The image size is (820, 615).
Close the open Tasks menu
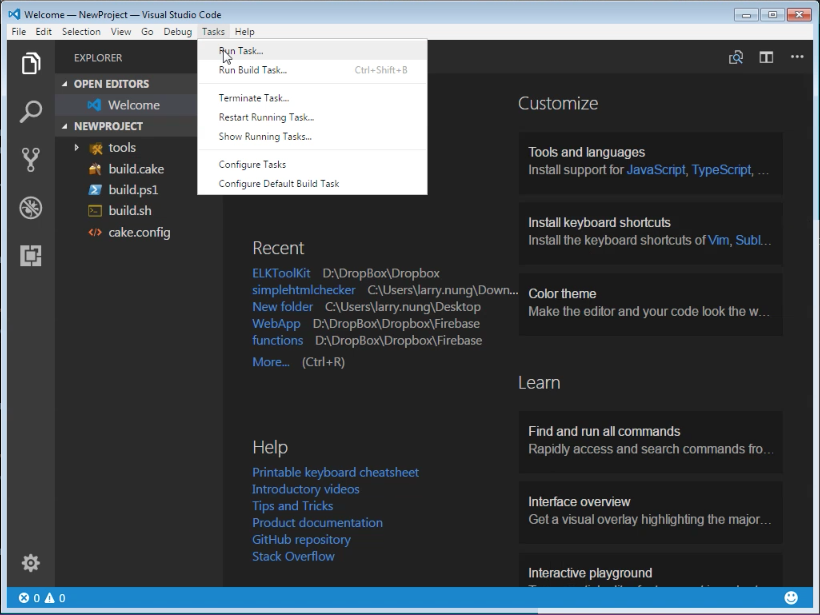[213, 32]
